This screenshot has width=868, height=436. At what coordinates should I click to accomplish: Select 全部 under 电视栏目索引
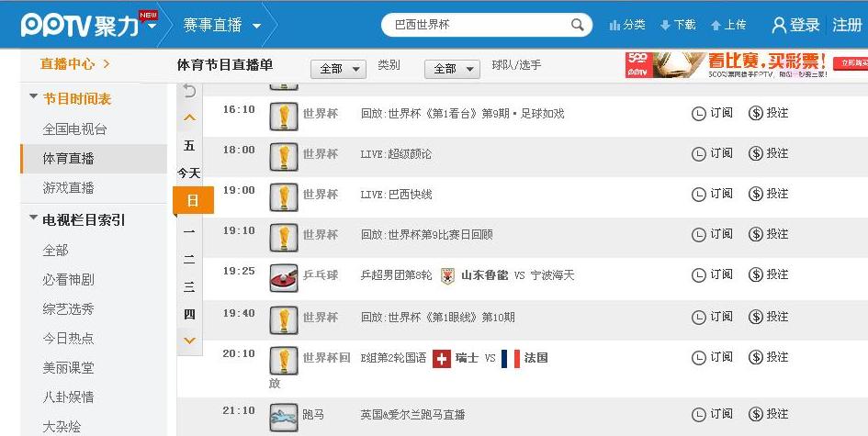click(x=55, y=251)
